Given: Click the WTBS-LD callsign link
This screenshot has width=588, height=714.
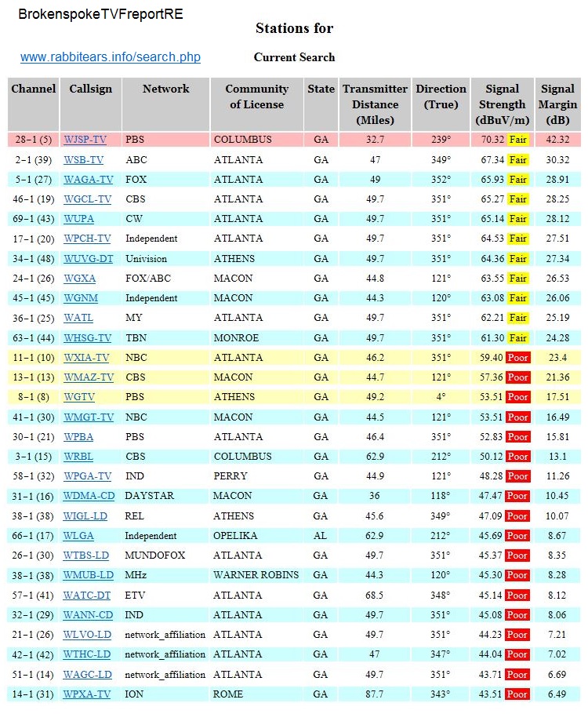Looking at the screenshot, I should (x=86, y=556).
